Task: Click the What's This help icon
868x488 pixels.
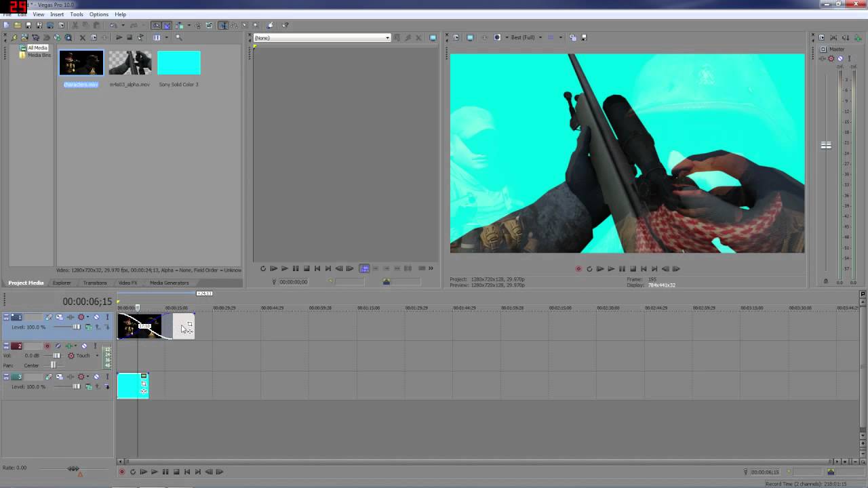Action: click(x=285, y=25)
